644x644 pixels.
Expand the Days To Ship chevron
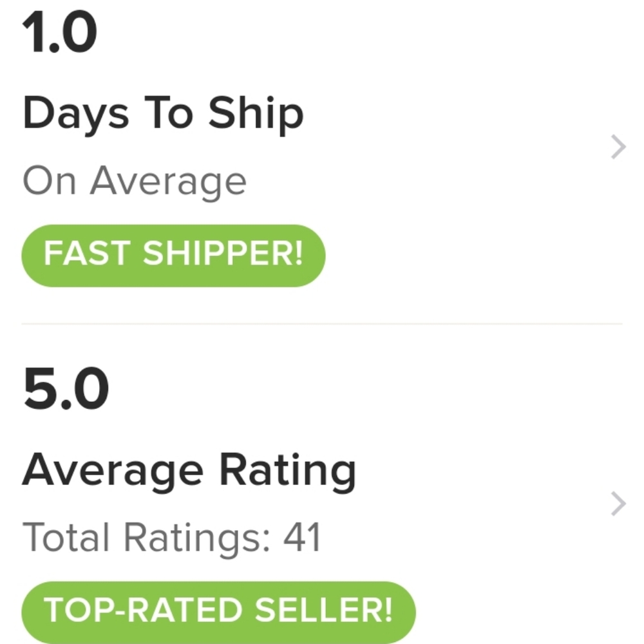[618, 148]
